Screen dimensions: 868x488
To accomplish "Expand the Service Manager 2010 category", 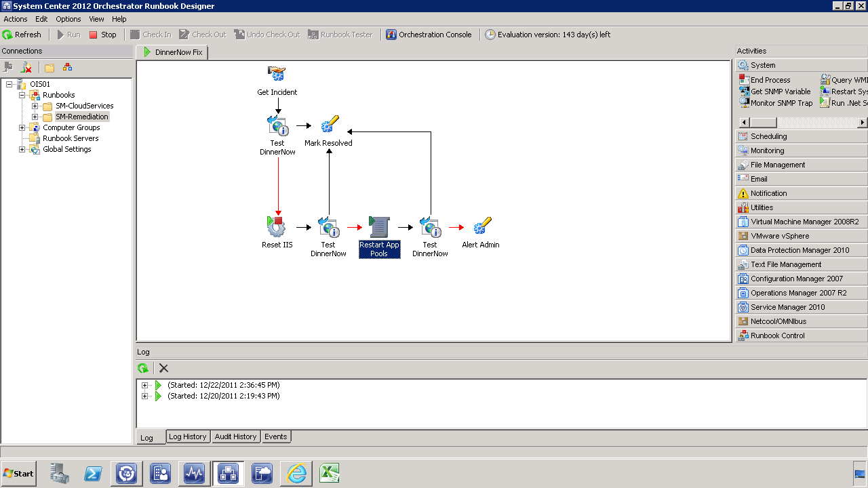I will [x=802, y=307].
